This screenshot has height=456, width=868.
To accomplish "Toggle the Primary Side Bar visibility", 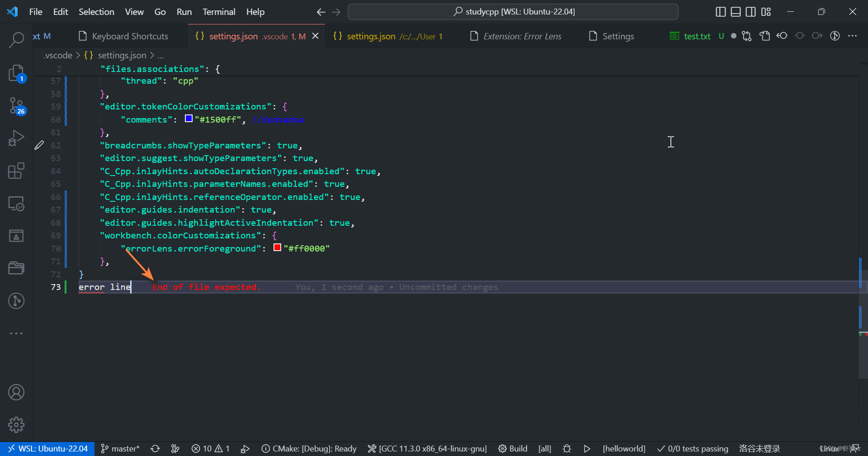I will coord(721,12).
